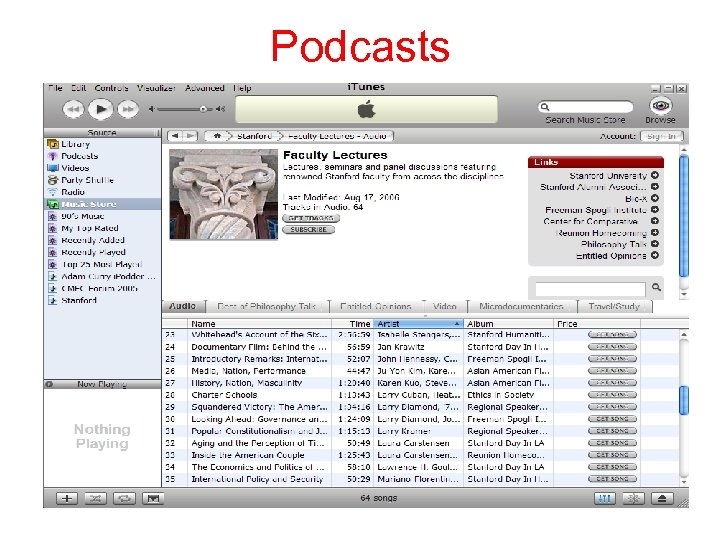Click the Next track fast-forward button
This screenshot has width=720, height=540.
tap(128, 109)
